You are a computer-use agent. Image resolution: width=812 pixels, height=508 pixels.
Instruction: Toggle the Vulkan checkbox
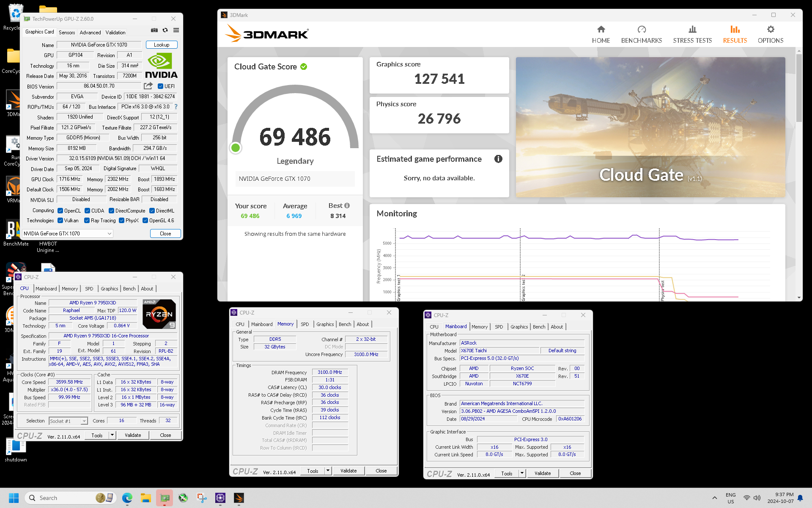[60, 221]
